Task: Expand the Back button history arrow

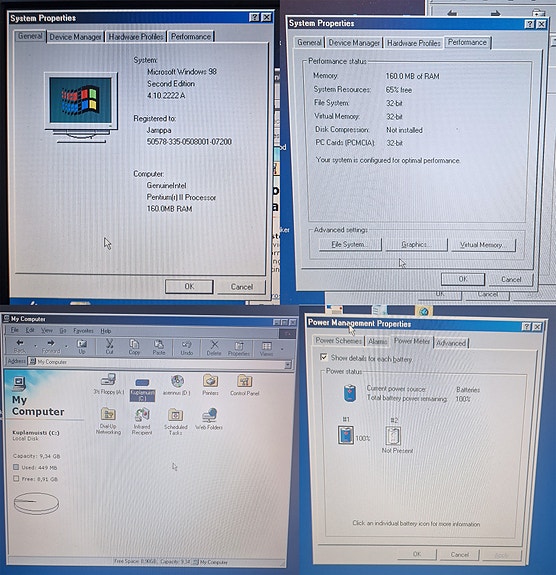Action: coord(35,346)
